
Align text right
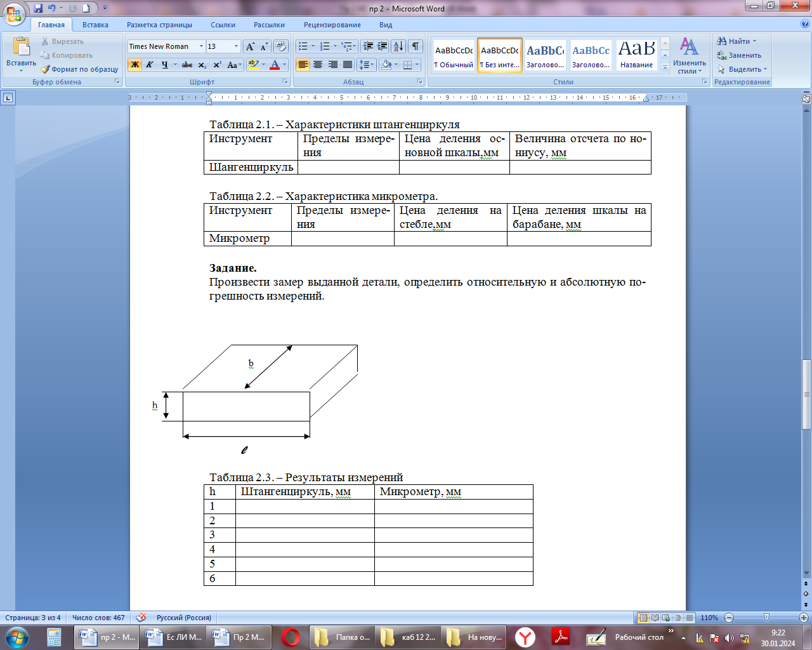pyautogui.click(x=333, y=65)
